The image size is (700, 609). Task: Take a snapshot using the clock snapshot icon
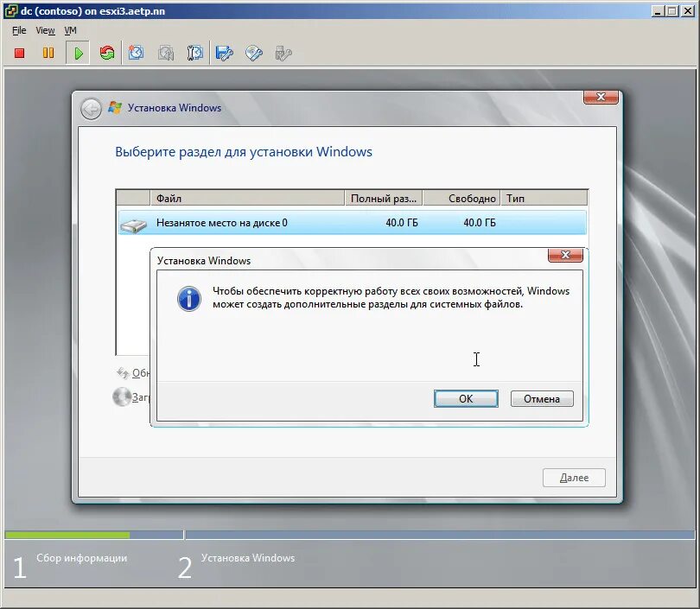point(137,53)
